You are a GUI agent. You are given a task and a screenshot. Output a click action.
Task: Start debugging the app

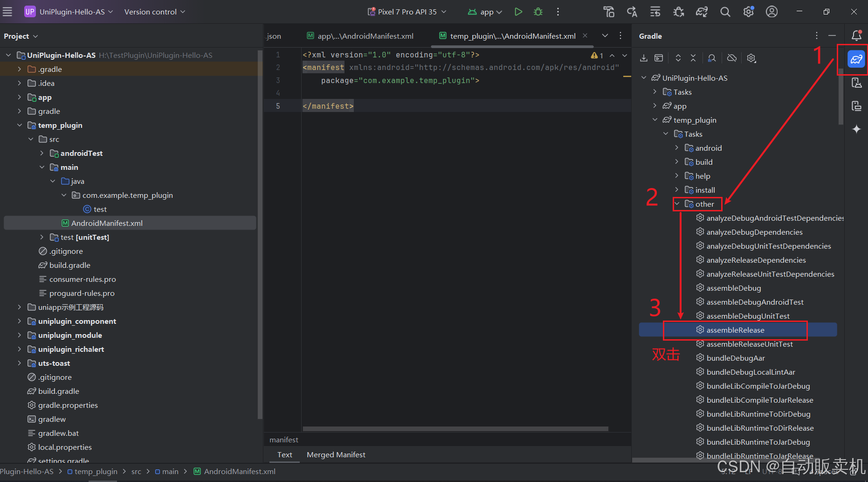538,12
